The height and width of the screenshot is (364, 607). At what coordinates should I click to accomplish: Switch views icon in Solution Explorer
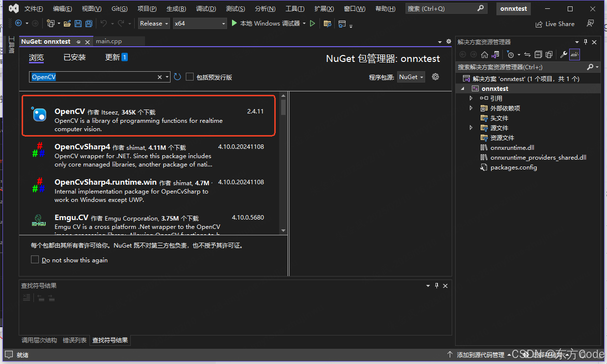[495, 55]
